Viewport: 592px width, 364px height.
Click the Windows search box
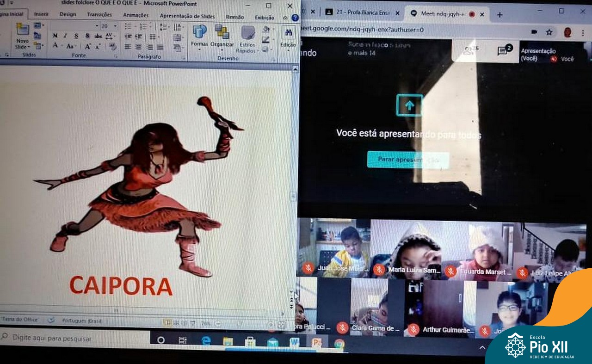(74, 338)
